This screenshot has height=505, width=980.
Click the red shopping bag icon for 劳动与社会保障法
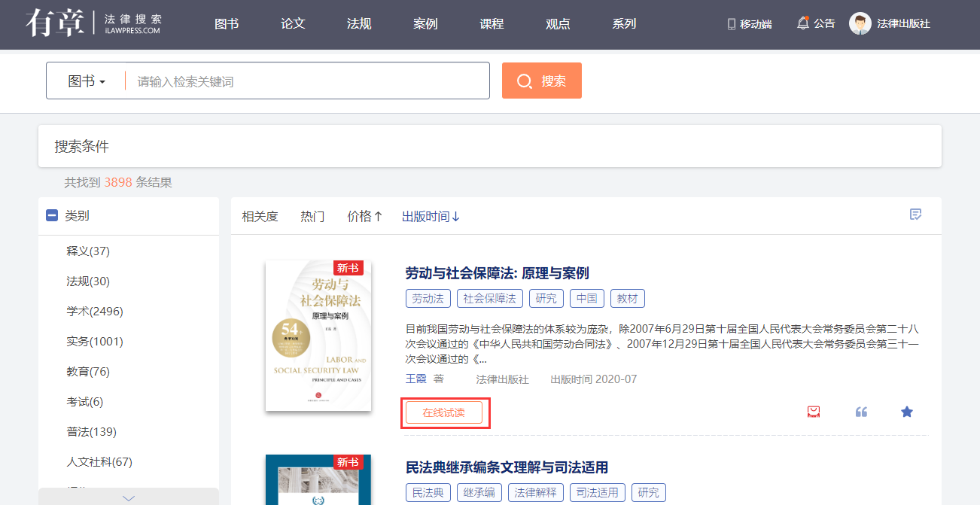point(813,412)
